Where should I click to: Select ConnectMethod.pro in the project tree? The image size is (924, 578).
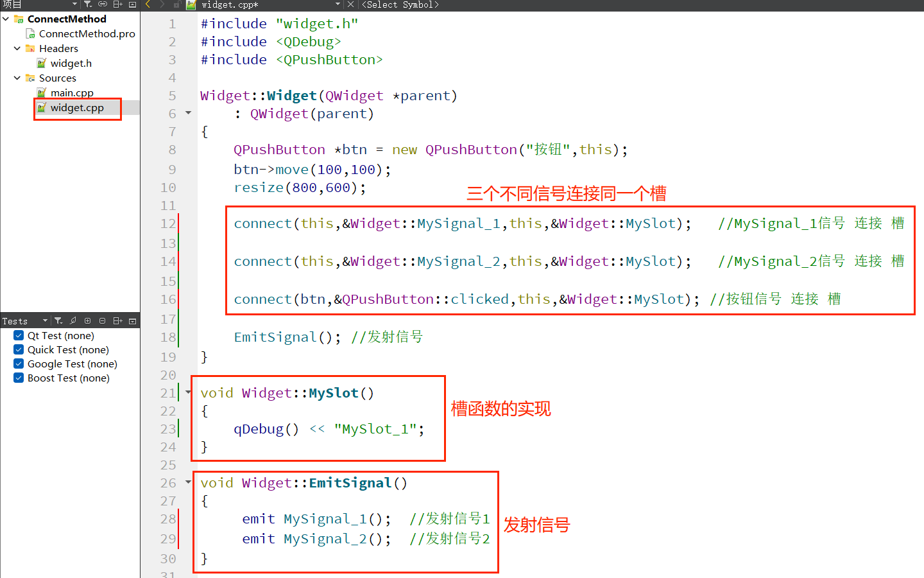tap(87, 33)
